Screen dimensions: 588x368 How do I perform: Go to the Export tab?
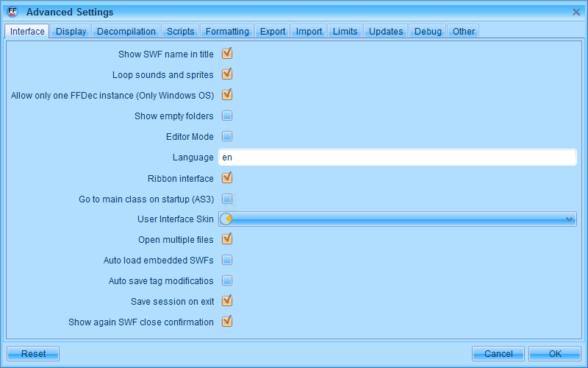273,32
